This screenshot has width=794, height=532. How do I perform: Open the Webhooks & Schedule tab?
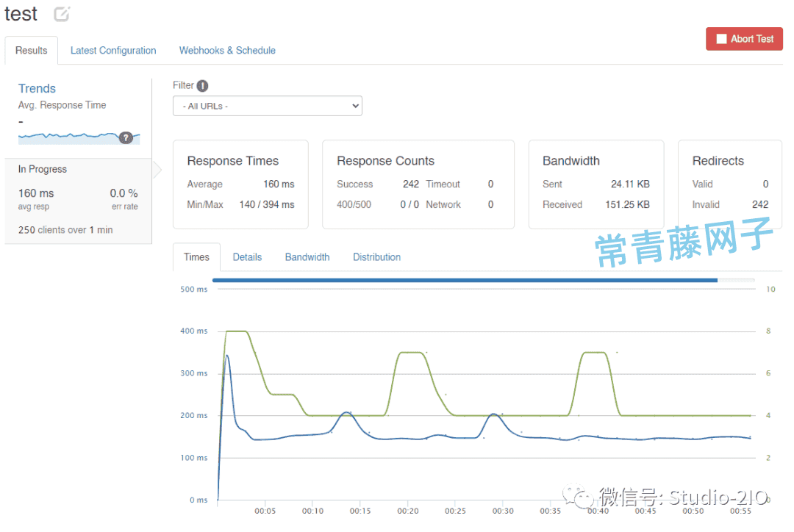(x=227, y=51)
